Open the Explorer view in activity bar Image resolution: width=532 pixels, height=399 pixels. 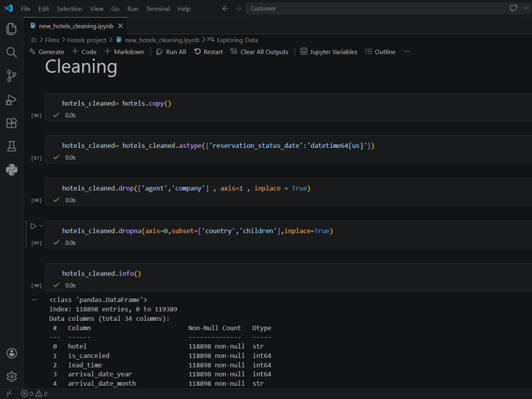point(12,29)
